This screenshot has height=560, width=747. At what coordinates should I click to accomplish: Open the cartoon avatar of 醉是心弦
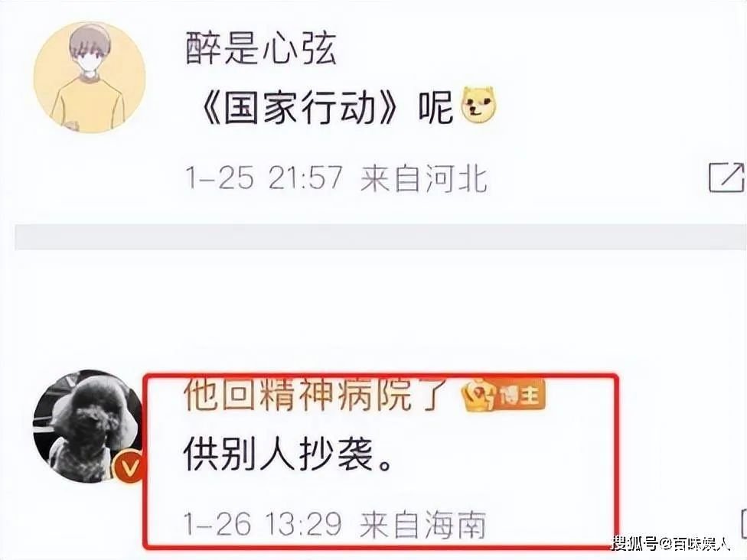(x=89, y=77)
